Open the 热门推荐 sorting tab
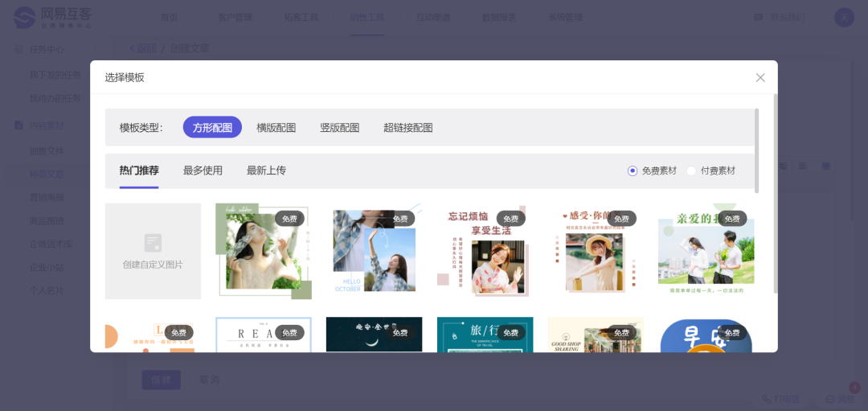868x411 pixels. [x=139, y=171]
